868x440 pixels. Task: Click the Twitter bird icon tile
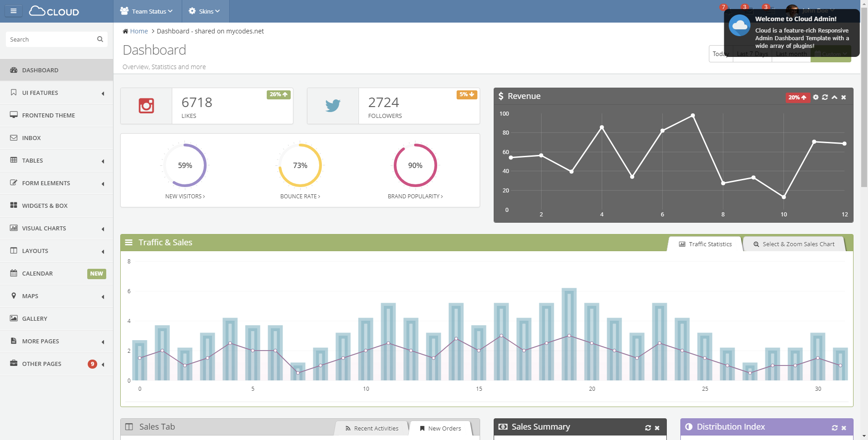click(x=333, y=106)
